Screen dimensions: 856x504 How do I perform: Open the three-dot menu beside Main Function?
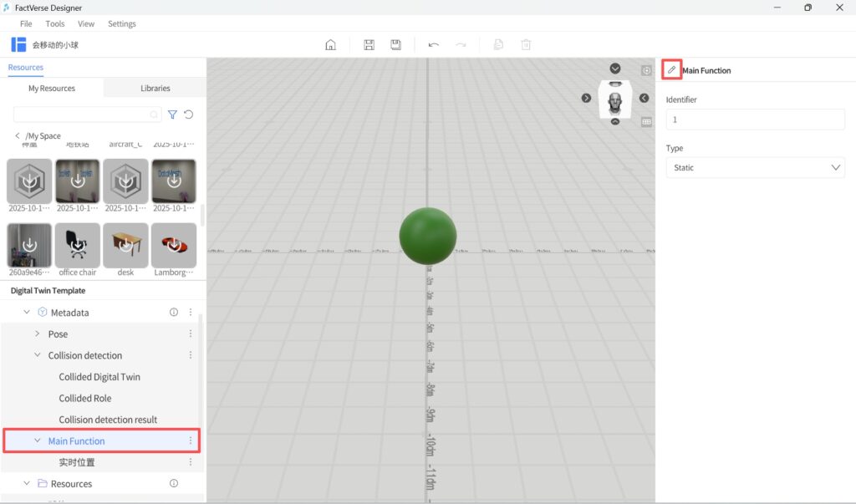(x=190, y=440)
